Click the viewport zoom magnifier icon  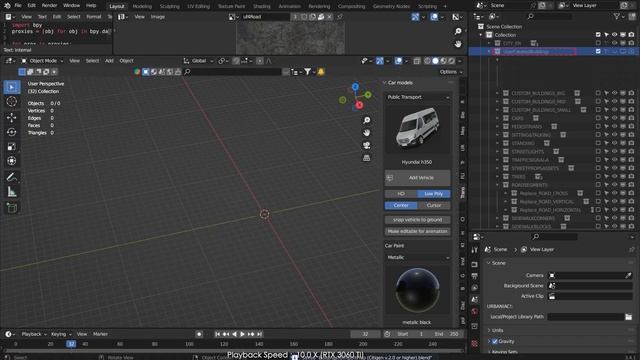[x=367, y=120]
